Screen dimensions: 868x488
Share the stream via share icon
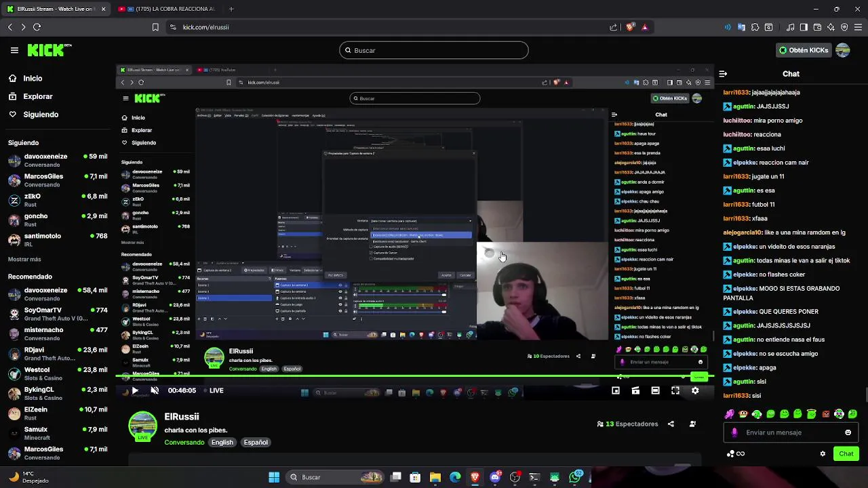click(671, 424)
